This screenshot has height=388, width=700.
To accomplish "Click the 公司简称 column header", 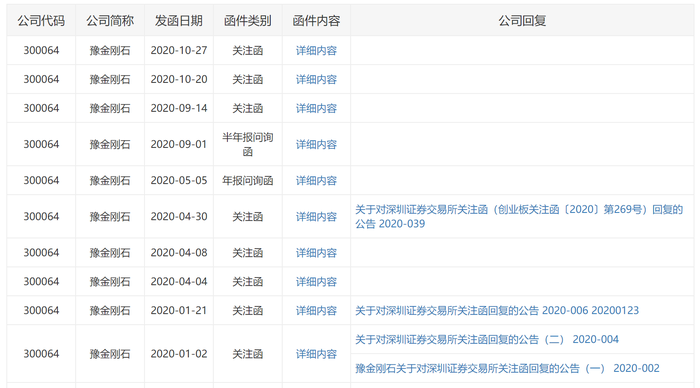I will point(110,21).
